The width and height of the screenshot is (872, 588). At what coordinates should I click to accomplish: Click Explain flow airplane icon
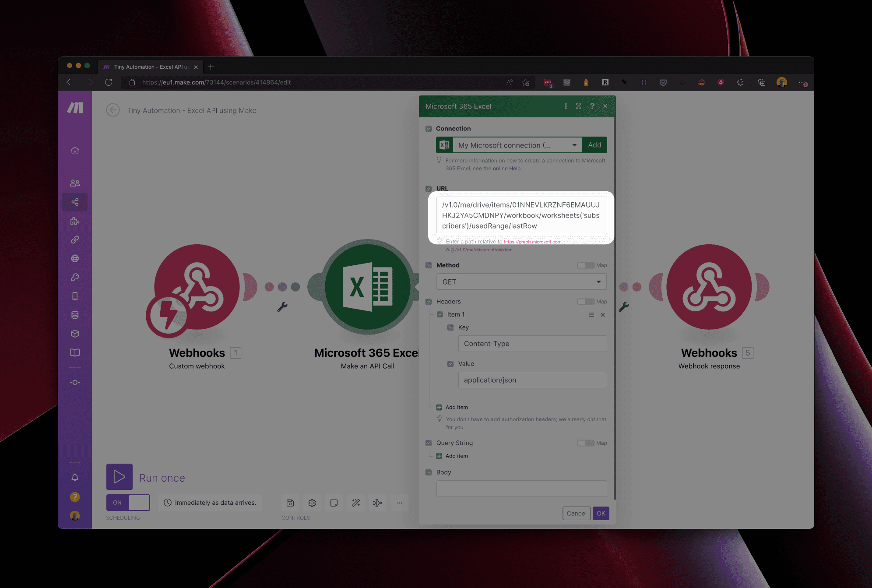click(x=378, y=503)
